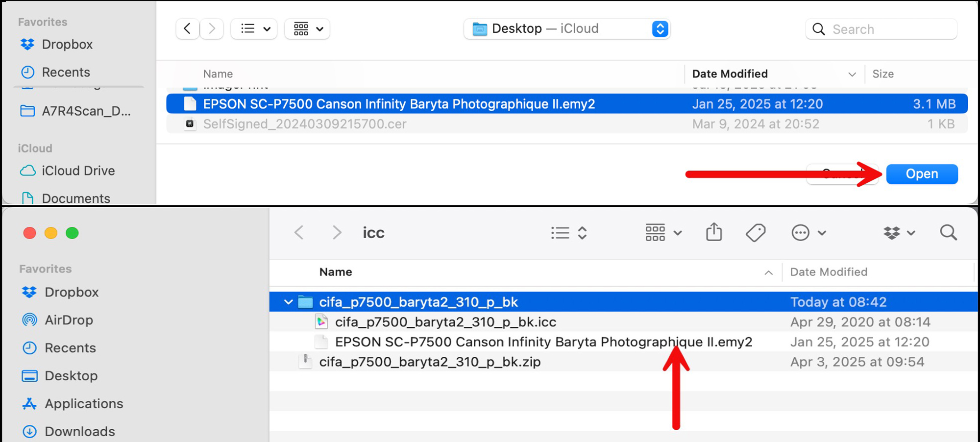Click the Tags icon in the Finder toolbar

pyautogui.click(x=756, y=233)
